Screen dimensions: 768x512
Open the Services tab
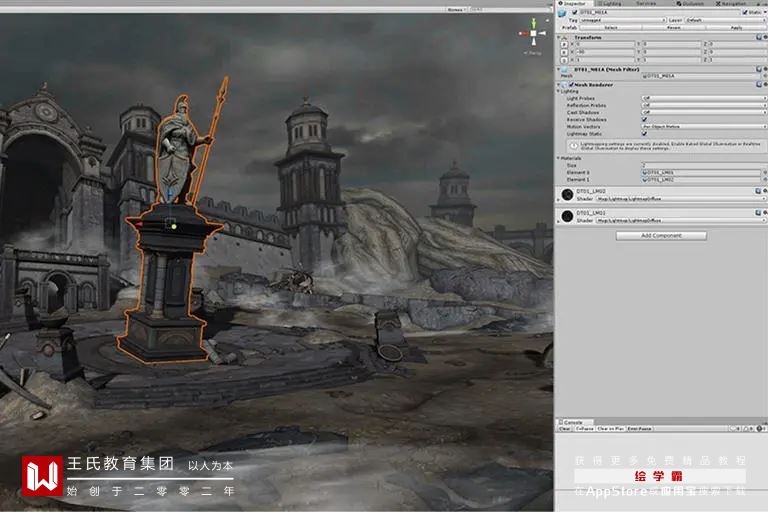646,3
